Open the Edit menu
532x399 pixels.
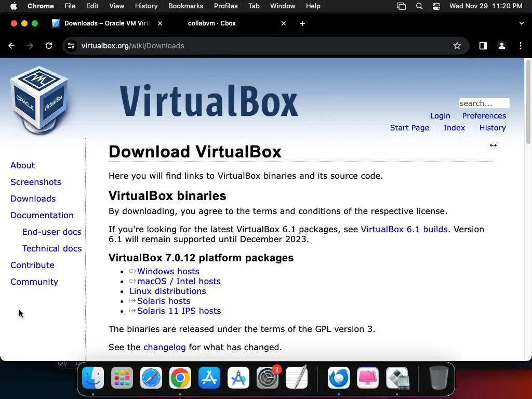[x=92, y=6]
